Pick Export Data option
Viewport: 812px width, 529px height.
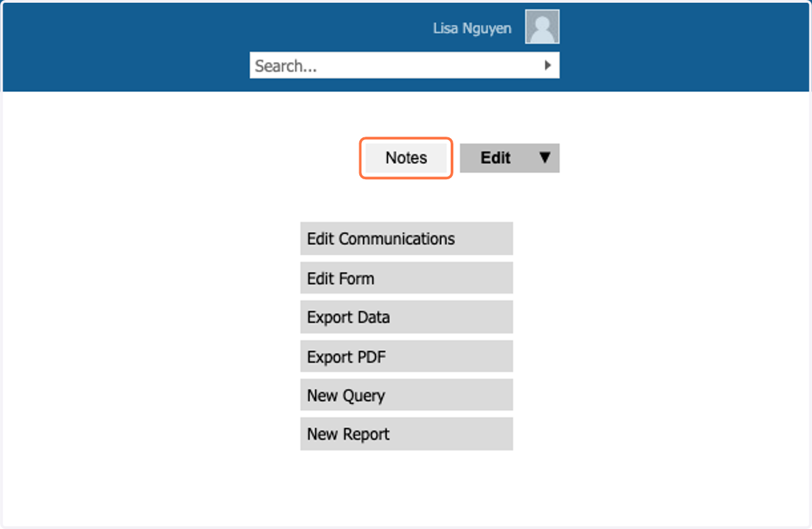coord(407,317)
